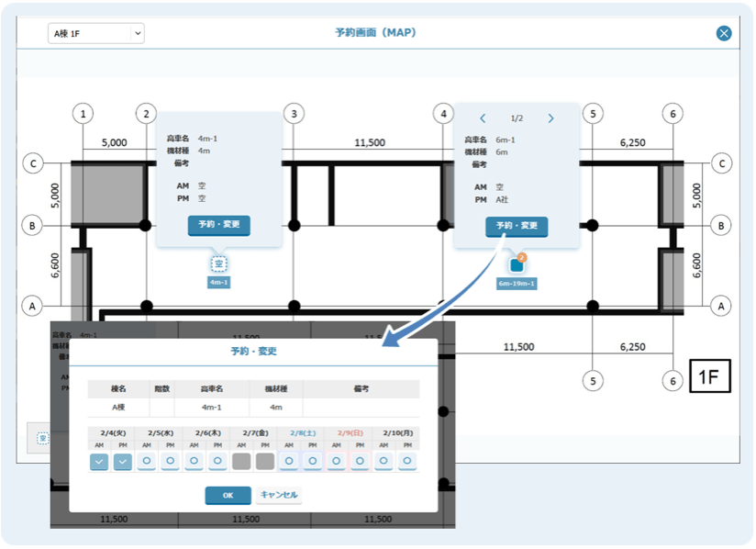This screenshot has width=756, height=549.
Task: Uncheck the 2/4 PM reservation slot
Action: 124,461
